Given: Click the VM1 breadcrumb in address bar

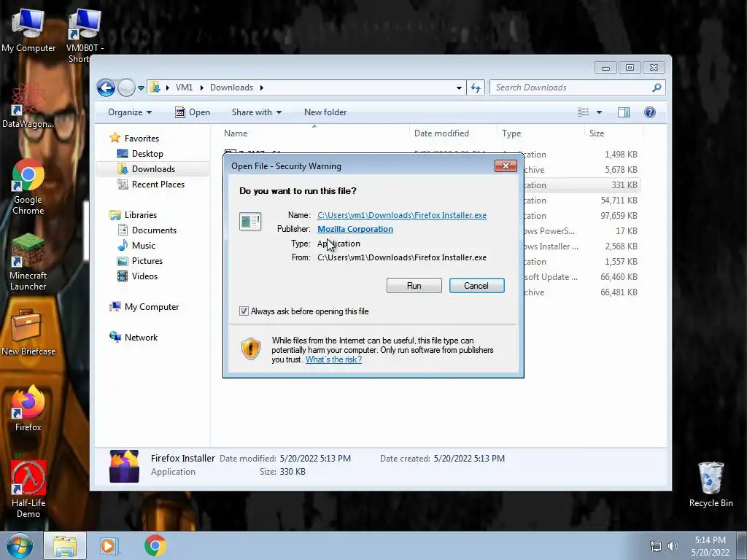Looking at the screenshot, I should click(x=184, y=87).
